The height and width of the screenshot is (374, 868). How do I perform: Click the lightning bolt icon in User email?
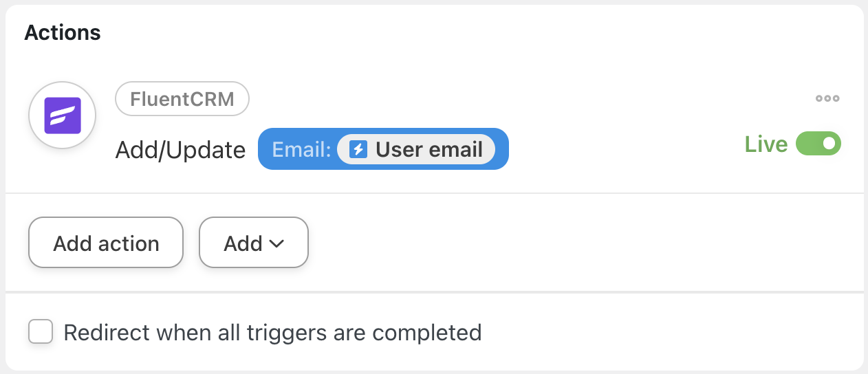[358, 149]
